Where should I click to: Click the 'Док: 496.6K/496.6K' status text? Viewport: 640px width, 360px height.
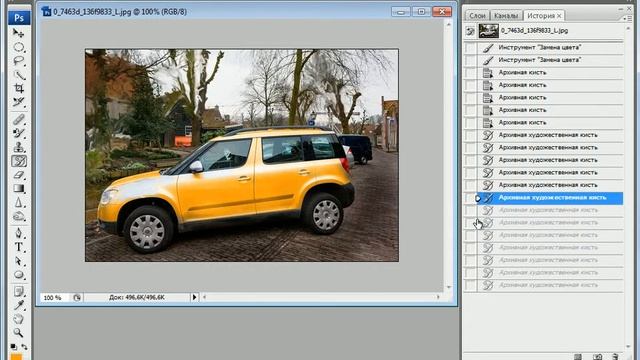[136, 298]
